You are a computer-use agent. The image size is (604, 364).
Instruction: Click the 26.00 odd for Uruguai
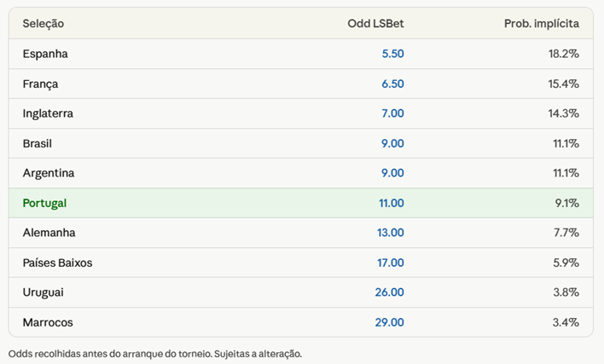pos(390,292)
